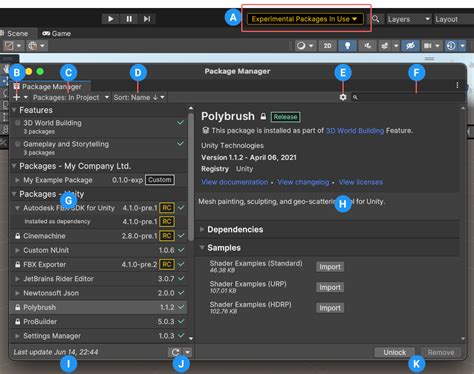
Task: Click RC tag on FBX Exporter row
Action: point(167,265)
